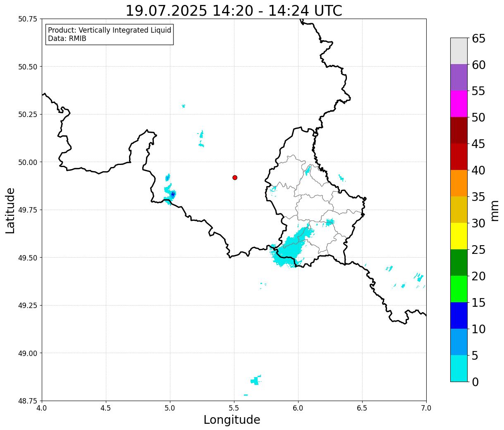The height and width of the screenshot is (430, 504).
Task: Click the 6.5 longitude tick label
Action: pos(362,408)
